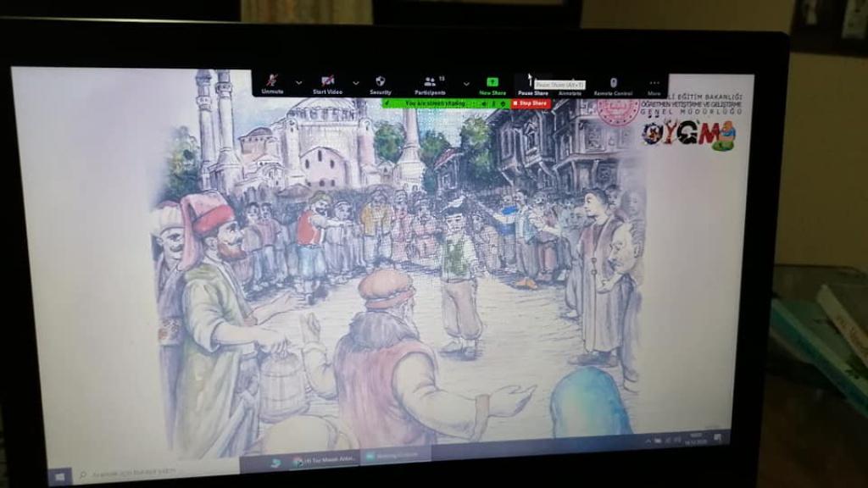The image size is (868, 488).
Task: Click the green New Share button
Action: click(x=492, y=86)
